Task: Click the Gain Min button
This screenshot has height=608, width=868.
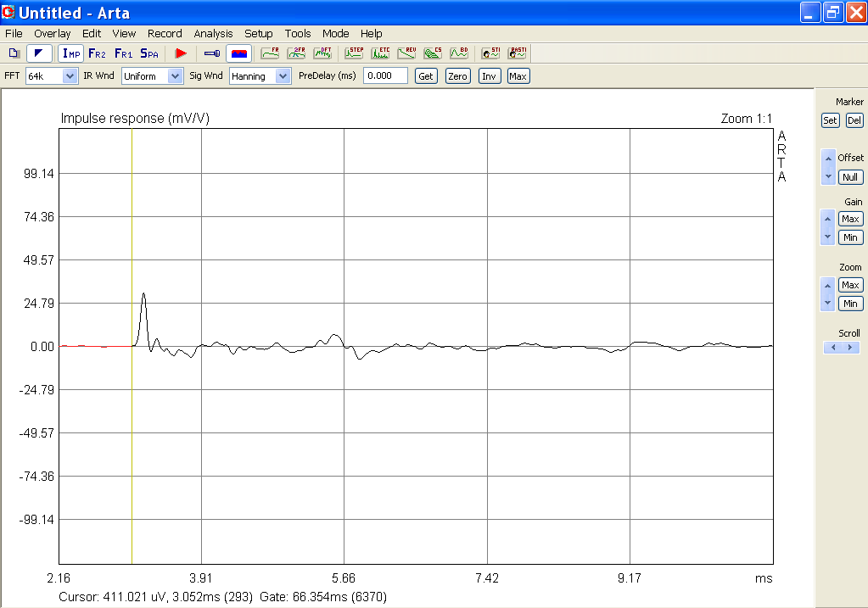Action: pos(850,238)
